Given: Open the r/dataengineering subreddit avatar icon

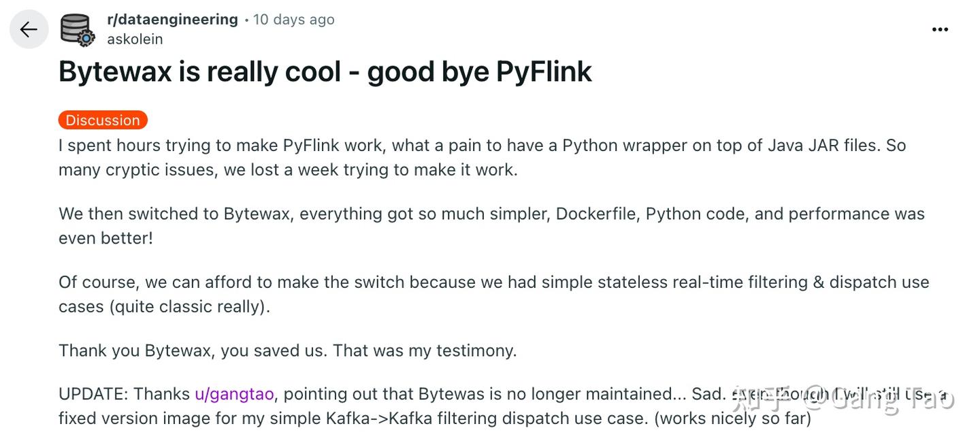Looking at the screenshot, I should 77,30.
